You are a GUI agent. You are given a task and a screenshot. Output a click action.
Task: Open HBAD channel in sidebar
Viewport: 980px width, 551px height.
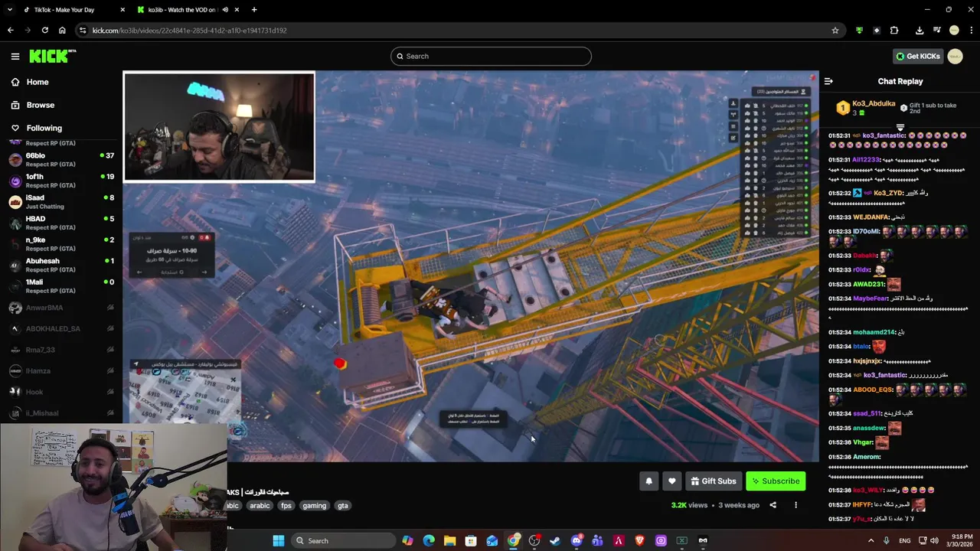pyautogui.click(x=61, y=223)
